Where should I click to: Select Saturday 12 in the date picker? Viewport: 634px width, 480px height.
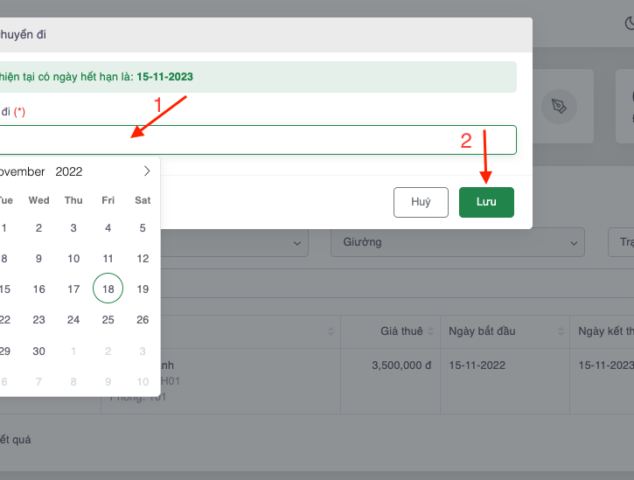pos(143,258)
